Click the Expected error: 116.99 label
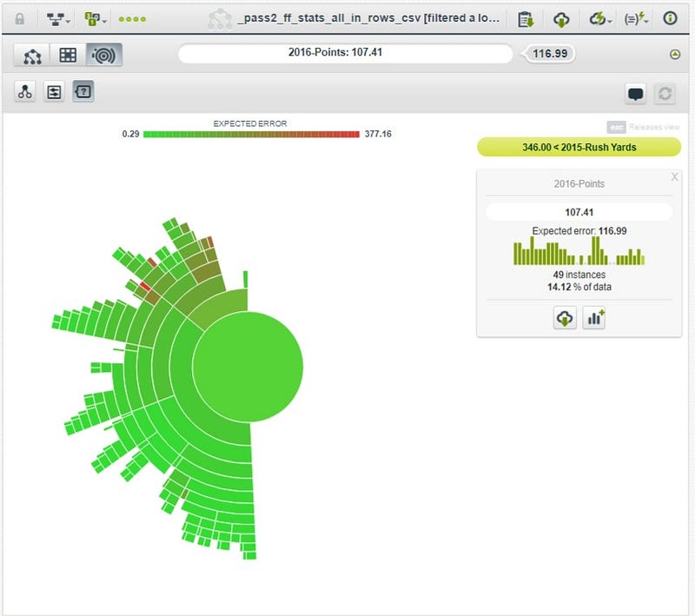This screenshot has height=616, width=695. (x=579, y=231)
